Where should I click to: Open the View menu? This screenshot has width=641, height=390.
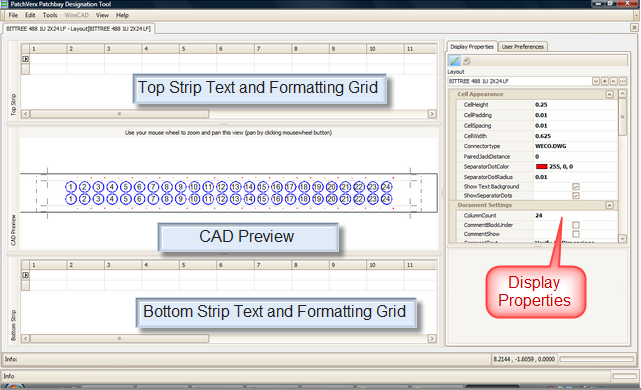(102, 15)
